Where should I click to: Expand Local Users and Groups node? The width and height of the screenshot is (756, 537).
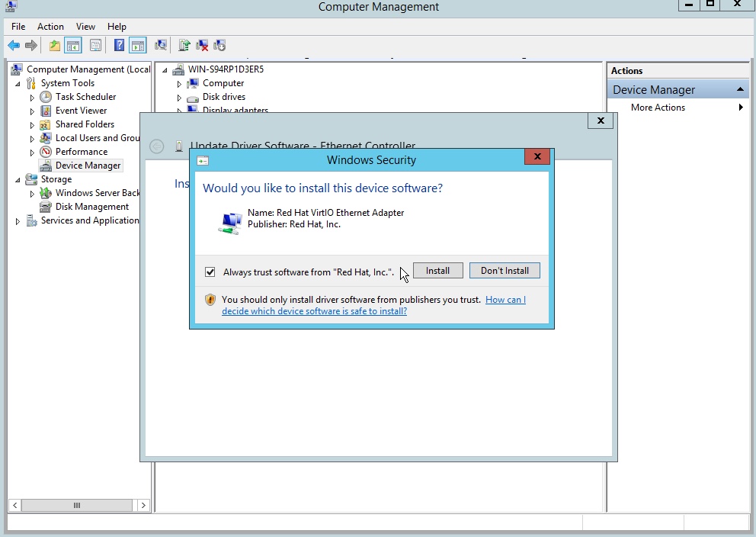click(x=32, y=139)
